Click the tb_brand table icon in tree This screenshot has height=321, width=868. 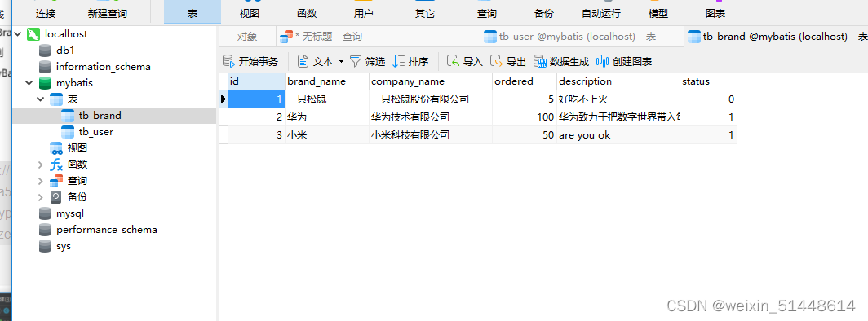click(68, 116)
